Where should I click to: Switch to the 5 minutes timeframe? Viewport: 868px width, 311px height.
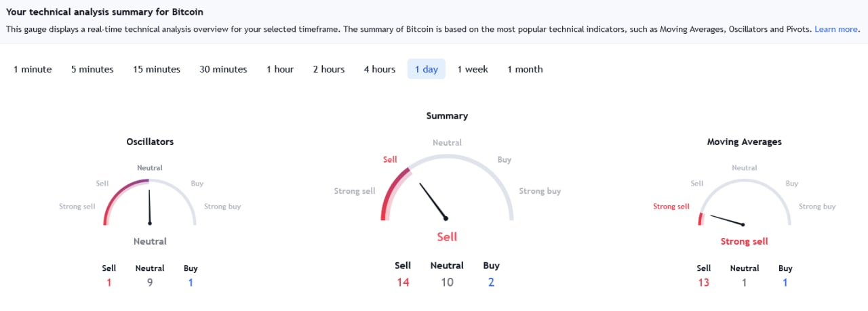92,69
